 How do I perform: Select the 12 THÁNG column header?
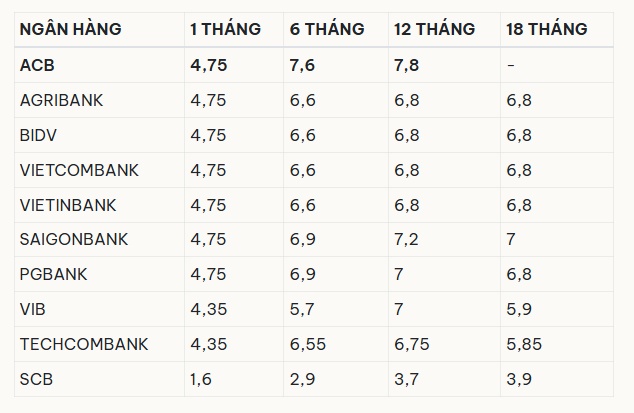[x=434, y=29]
